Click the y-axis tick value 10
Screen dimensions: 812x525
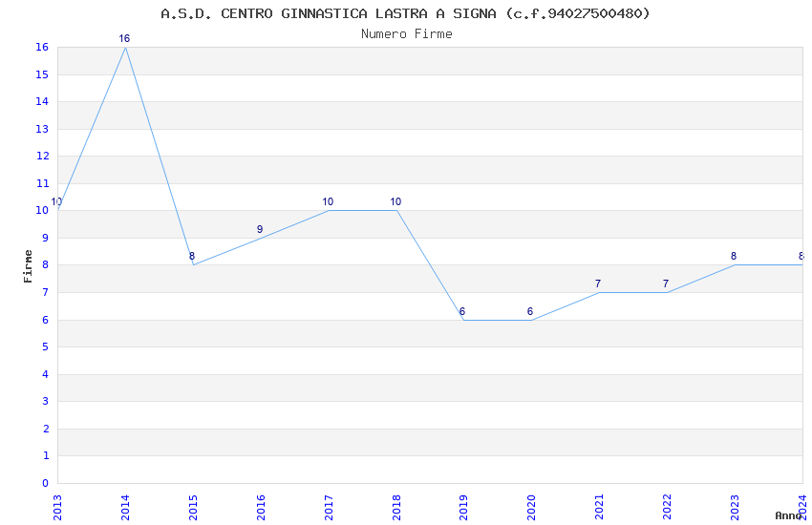point(42,211)
